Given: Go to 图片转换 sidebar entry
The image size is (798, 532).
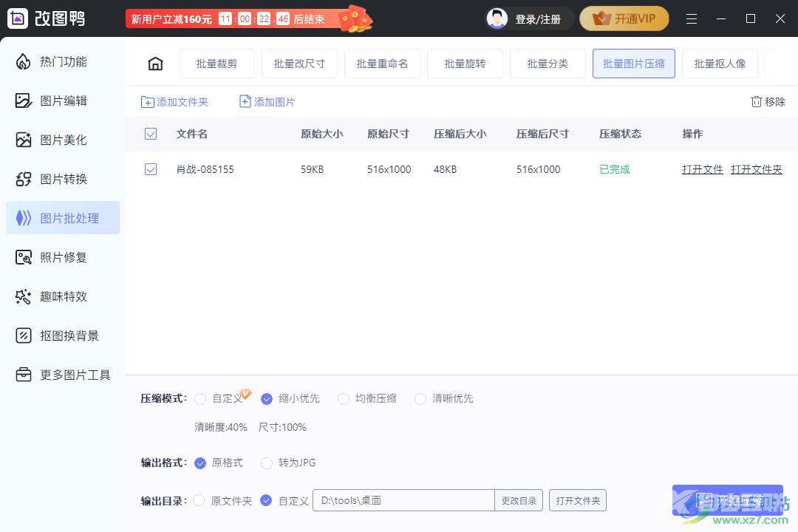Looking at the screenshot, I should (63, 180).
